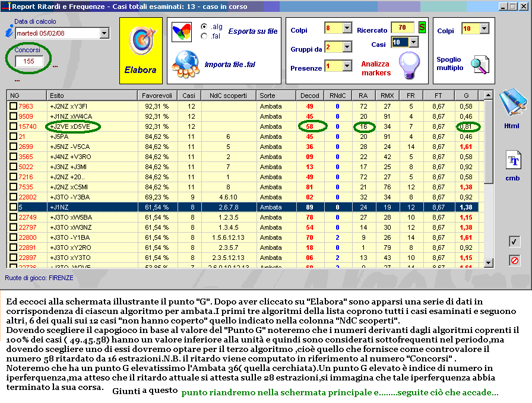The width and height of the screenshot is (532, 403).
Task: Select the highlighted row +J1NZ
Action: [243, 207]
